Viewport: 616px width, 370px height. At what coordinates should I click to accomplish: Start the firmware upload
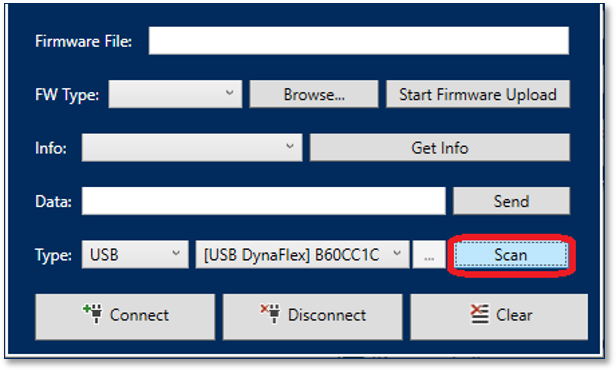coord(478,94)
